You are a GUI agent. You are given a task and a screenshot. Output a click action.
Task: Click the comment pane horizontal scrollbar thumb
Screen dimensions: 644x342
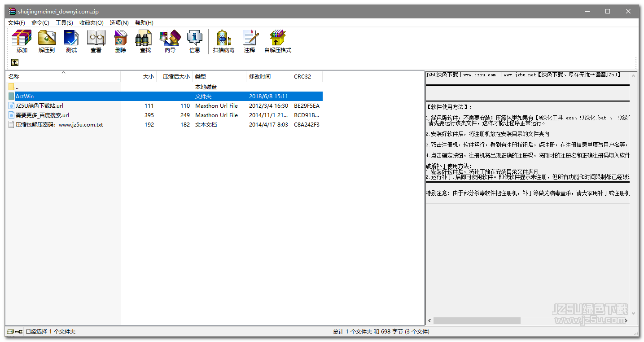point(476,321)
